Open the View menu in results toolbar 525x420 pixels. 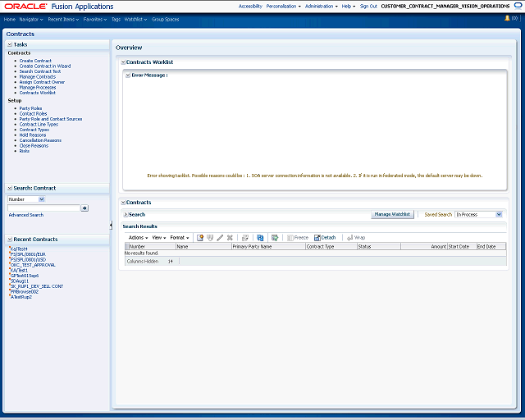point(158,238)
